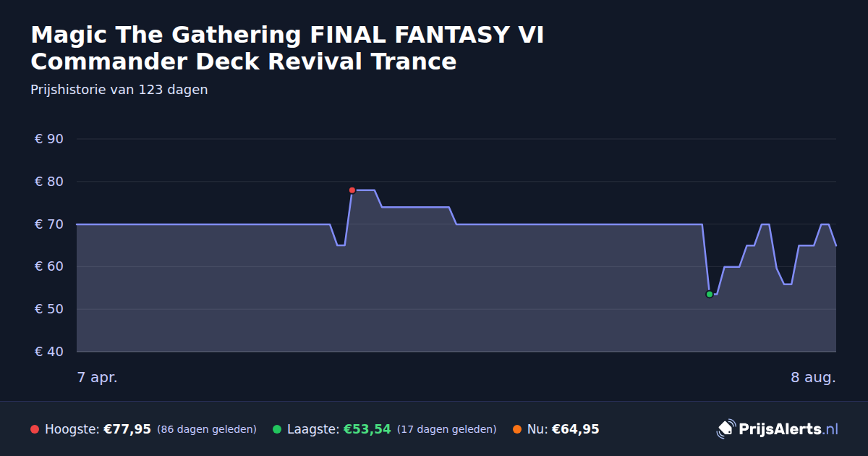Click the € 90 axis label

coord(49,139)
